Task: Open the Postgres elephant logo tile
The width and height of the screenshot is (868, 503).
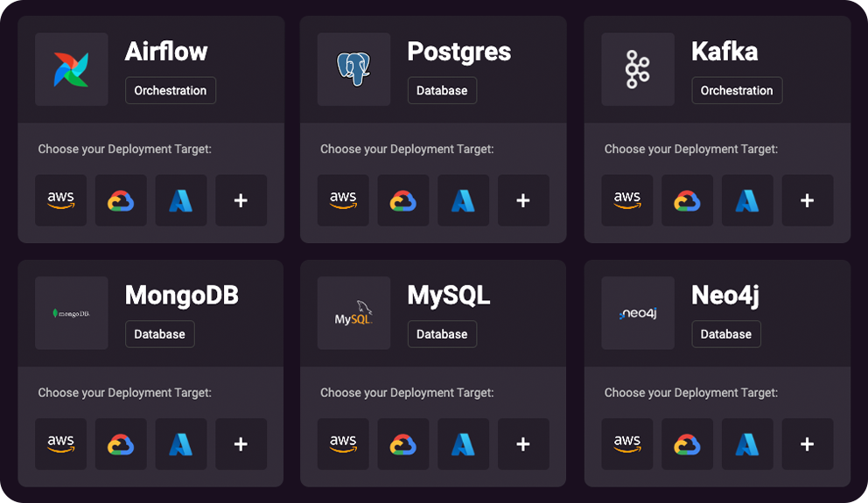Action: coord(353,69)
